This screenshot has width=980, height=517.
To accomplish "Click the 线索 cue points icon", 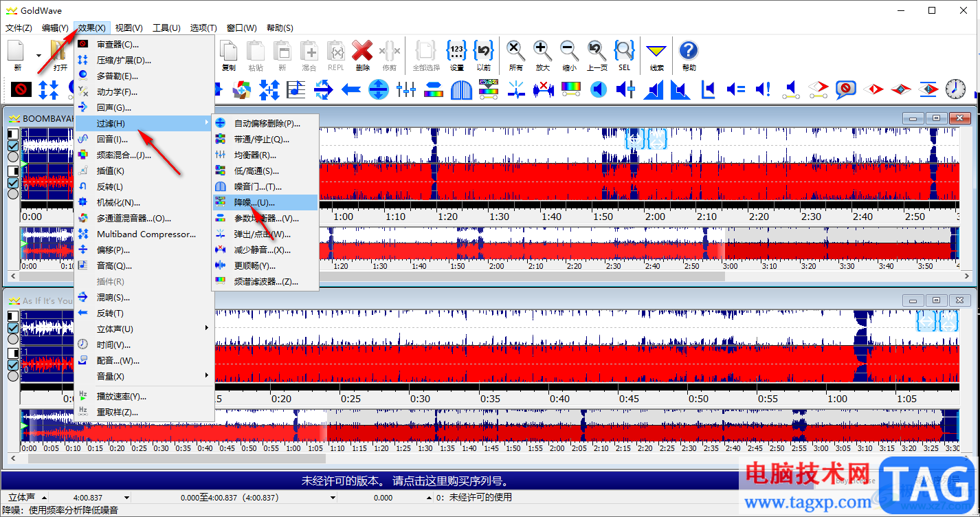I will tap(657, 55).
